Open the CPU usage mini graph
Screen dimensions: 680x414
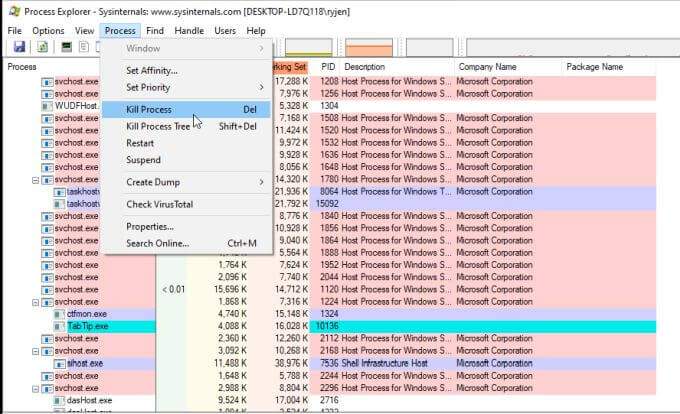click(x=308, y=48)
